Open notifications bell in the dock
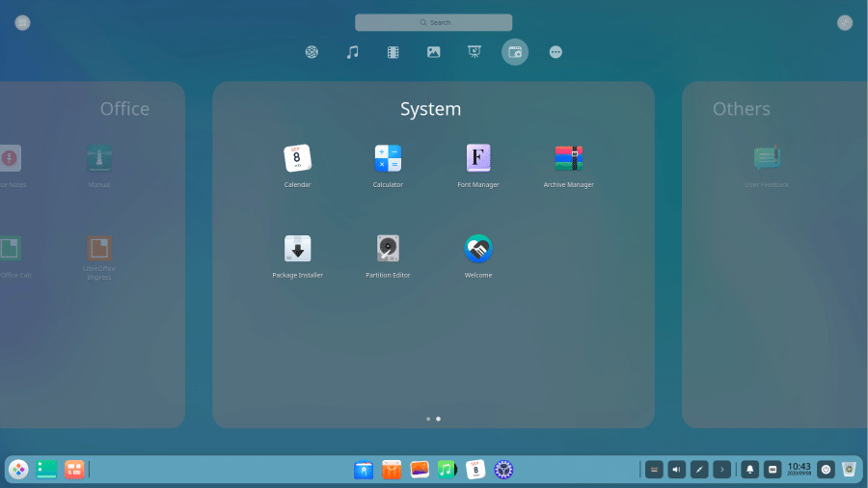 [749, 470]
